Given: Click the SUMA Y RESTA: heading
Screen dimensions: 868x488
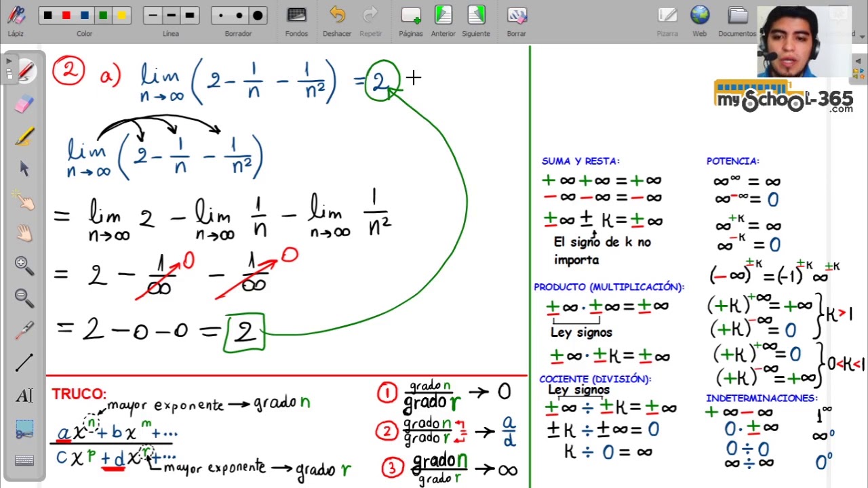Looking at the screenshot, I should 580,161.
